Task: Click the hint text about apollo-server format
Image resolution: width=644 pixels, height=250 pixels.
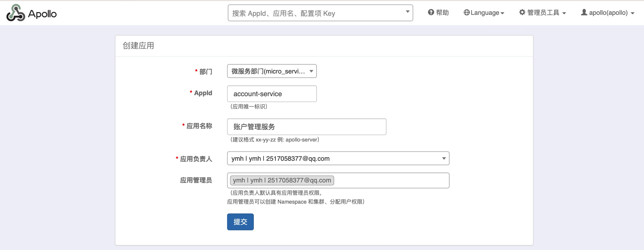Action: tap(275, 140)
